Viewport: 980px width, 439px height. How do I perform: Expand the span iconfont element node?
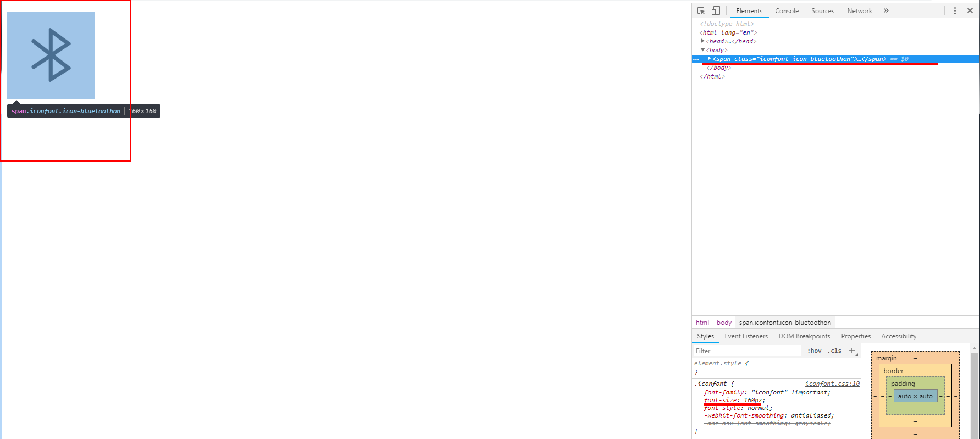point(709,59)
